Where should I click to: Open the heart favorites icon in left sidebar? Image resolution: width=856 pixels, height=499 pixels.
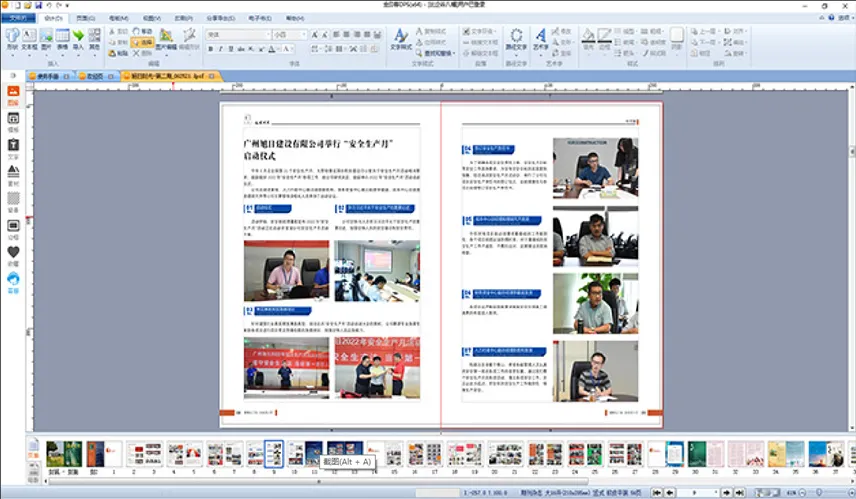pyautogui.click(x=13, y=252)
